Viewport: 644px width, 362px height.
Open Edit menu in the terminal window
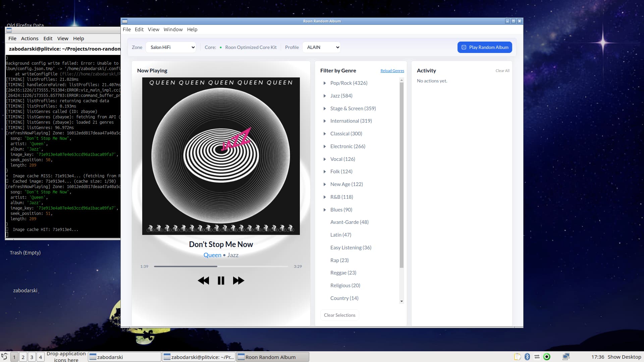(x=48, y=39)
